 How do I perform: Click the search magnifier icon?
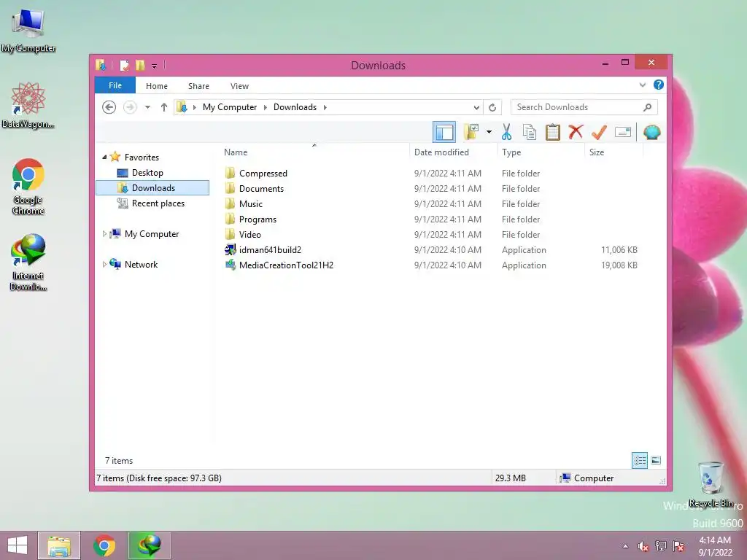(647, 107)
